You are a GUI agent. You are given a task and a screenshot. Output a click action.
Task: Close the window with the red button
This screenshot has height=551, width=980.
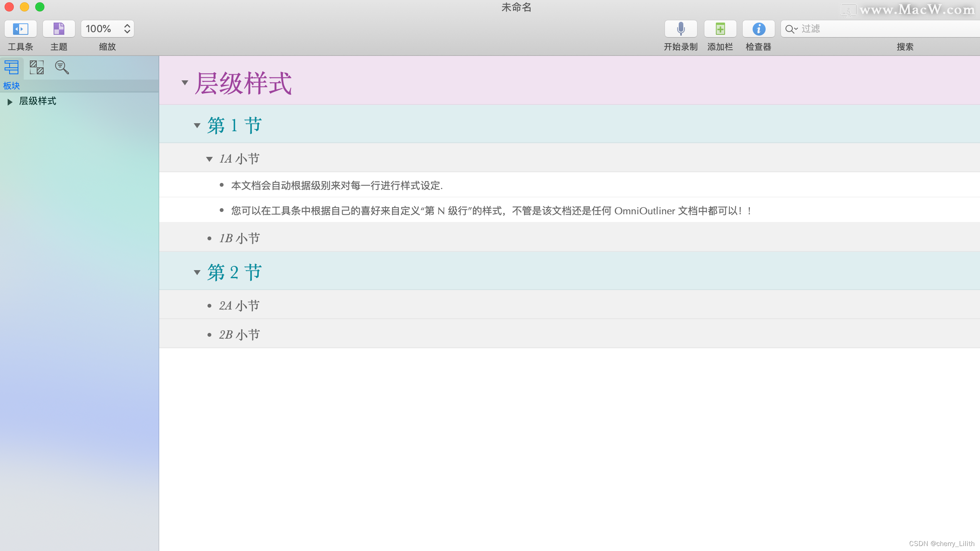(9, 7)
